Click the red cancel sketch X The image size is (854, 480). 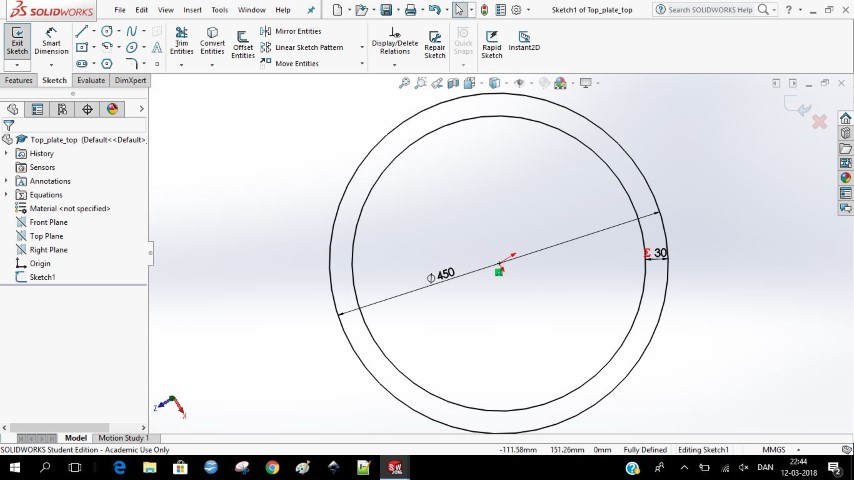pyautogui.click(x=819, y=121)
